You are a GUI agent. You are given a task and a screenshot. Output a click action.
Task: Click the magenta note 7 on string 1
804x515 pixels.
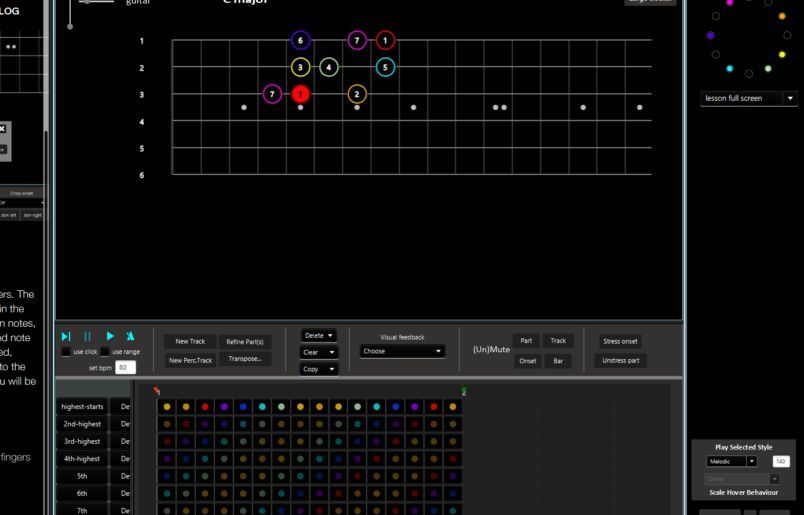click(x=357, y=41)
